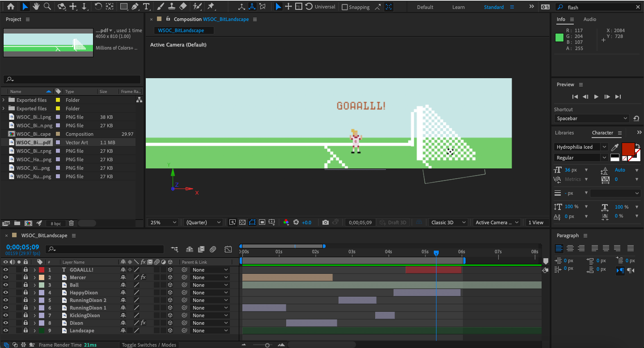Select the Rotation tool
The image size is (644, 348).
[x=98, y=7]
